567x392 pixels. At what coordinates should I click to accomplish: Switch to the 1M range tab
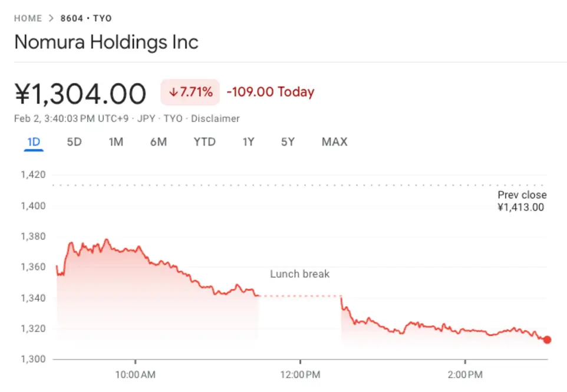click(116, 141)
